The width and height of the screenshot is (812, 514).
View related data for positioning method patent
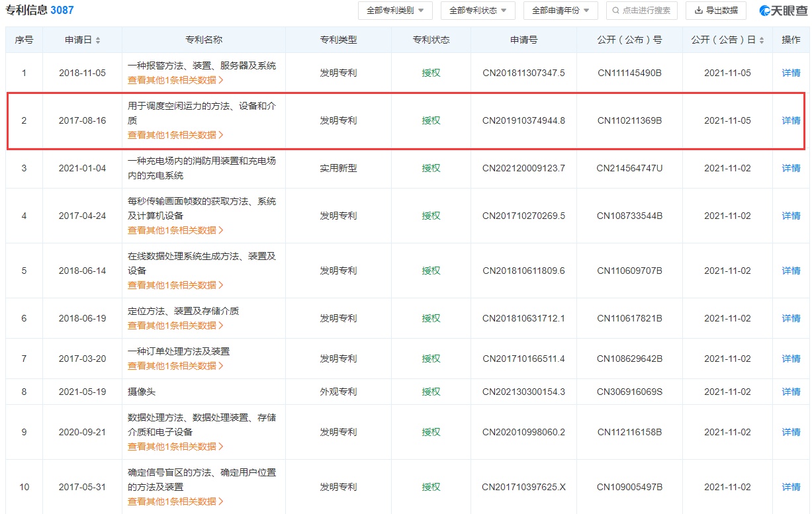coord(175,325)
